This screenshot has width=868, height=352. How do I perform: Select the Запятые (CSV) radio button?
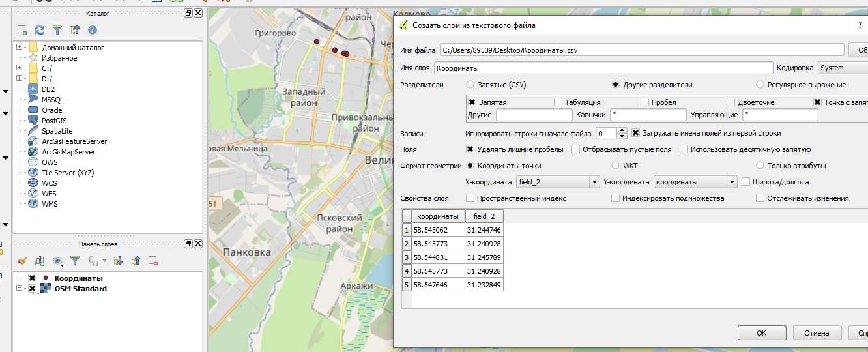pos(470,85)
